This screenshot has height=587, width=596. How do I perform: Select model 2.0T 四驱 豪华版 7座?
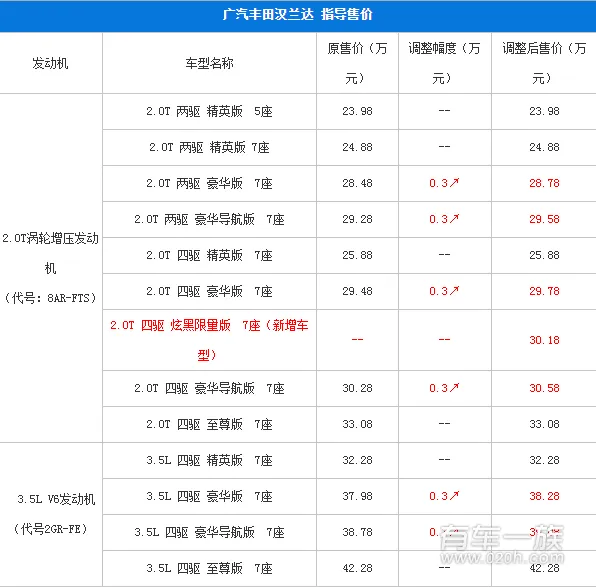pyautogui.click(x=209, y=291)
